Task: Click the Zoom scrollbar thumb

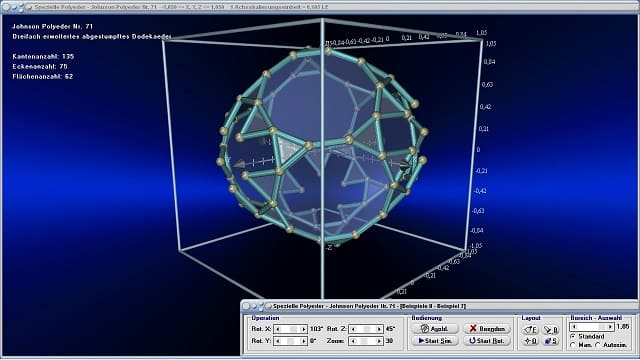Action: (x=364, y=341)
